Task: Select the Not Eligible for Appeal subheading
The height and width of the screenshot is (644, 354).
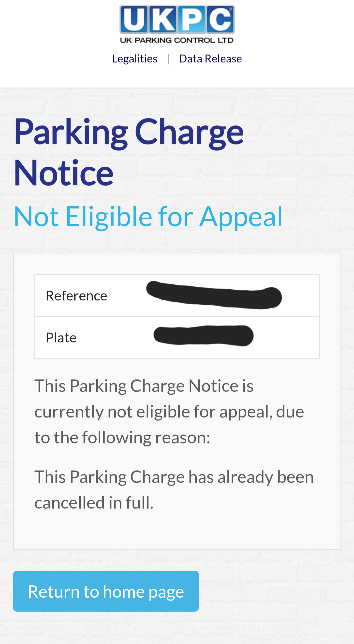Action: [x=148, y=216]
